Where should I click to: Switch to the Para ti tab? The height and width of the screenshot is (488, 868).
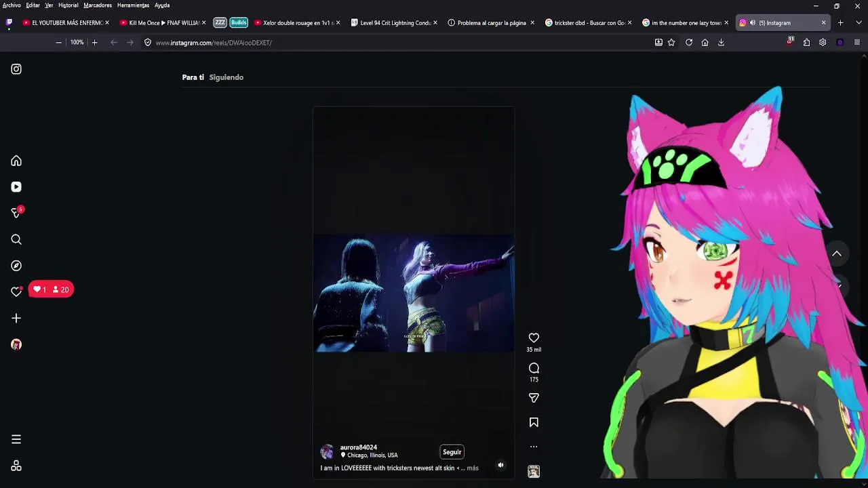[193, 77]
